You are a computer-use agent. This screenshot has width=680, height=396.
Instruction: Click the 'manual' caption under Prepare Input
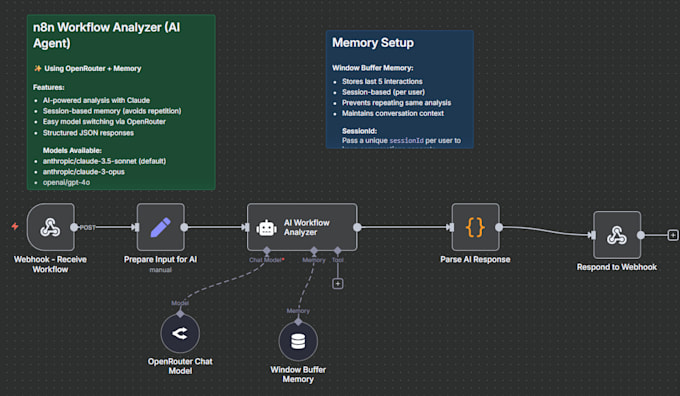point(160,270)
